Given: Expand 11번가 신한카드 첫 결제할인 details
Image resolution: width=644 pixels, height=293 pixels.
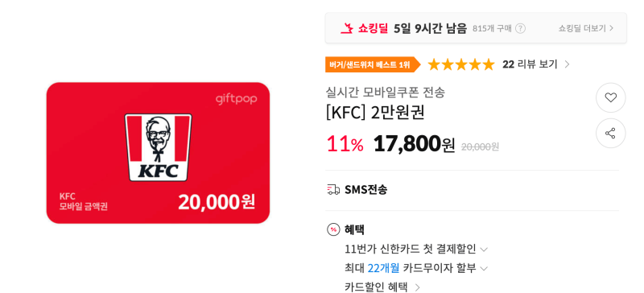Looking at the screenshot, I should pos(416,249).
